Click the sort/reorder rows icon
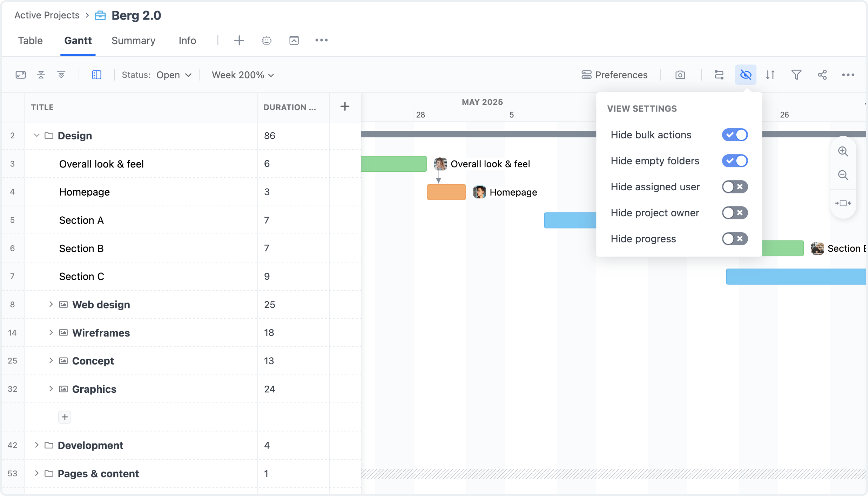 (771, 74)
